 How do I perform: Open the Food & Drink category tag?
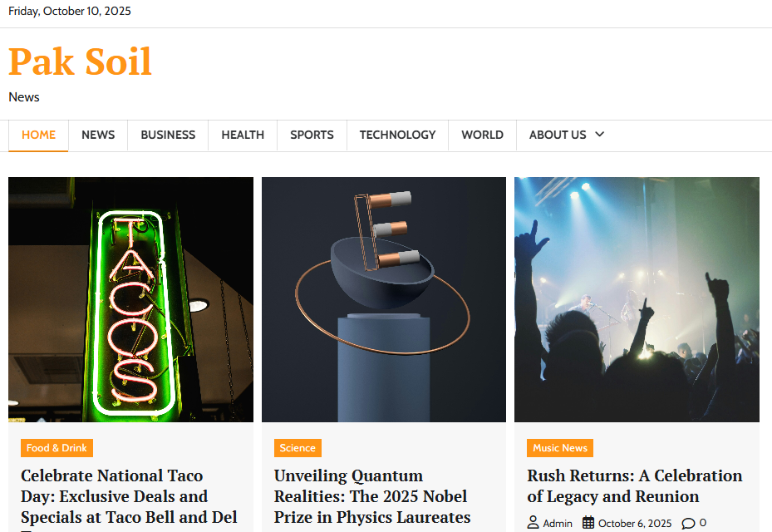click(57, 448)
